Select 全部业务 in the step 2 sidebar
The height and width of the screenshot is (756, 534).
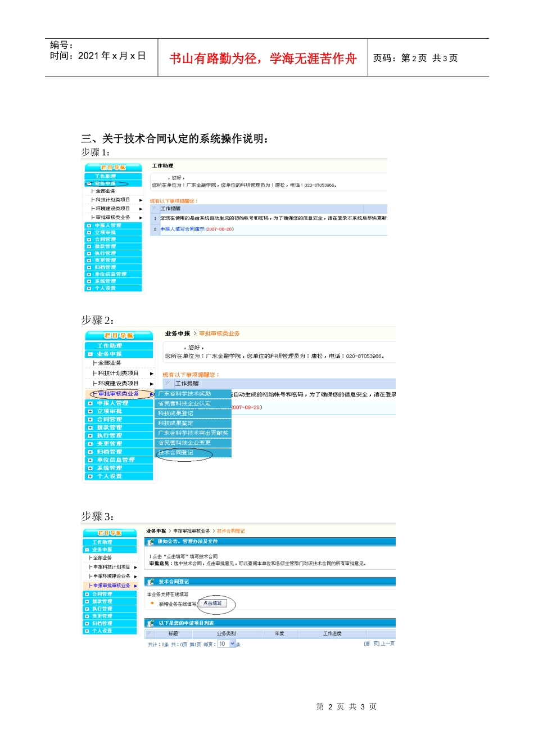tap(110, 363)
